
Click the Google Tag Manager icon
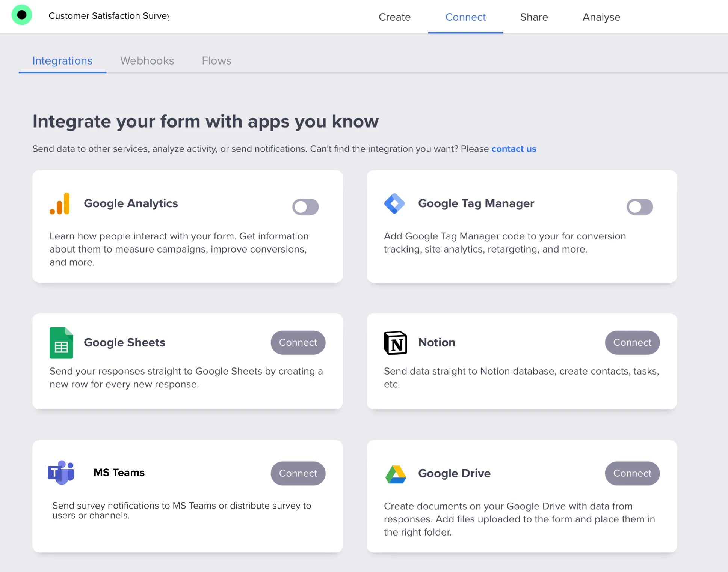pyautogui.click(x=395, y=203)
